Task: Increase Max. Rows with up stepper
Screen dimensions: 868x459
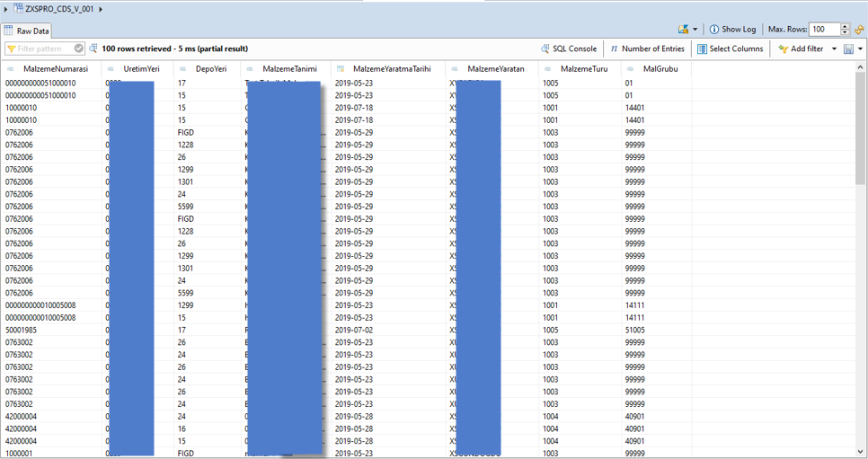Action: pos(845,26)
